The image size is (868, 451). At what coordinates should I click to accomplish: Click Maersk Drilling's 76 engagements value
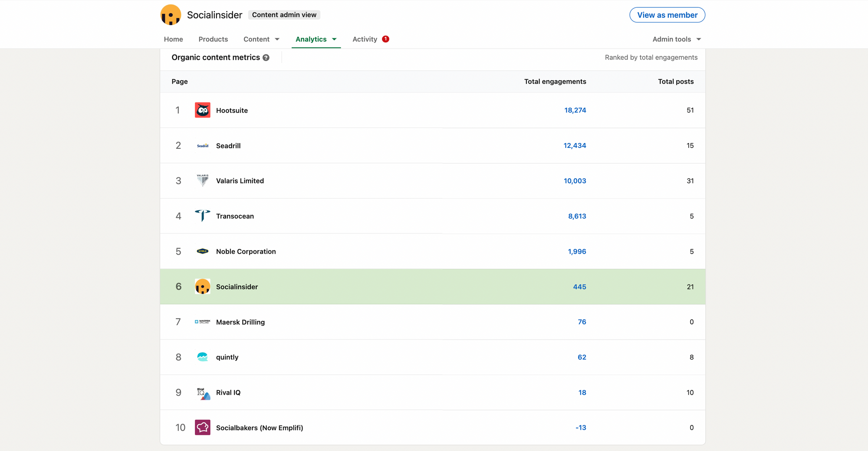click(x=582, y=322)
